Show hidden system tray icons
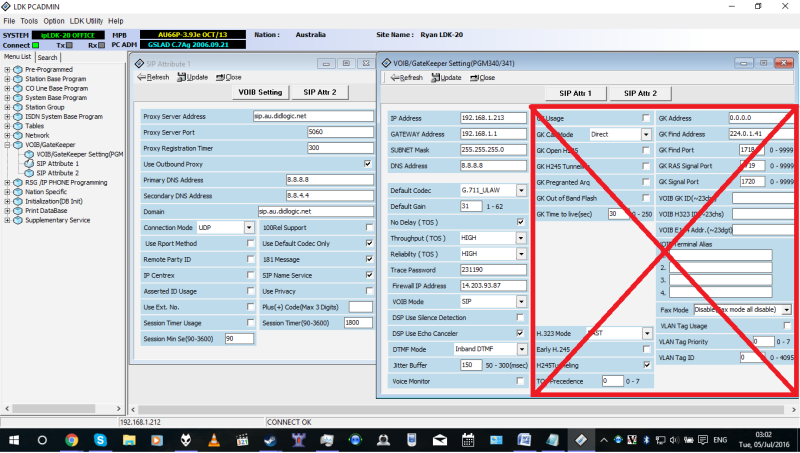Viewport: 800px width, 453px height. click(604, 440)
